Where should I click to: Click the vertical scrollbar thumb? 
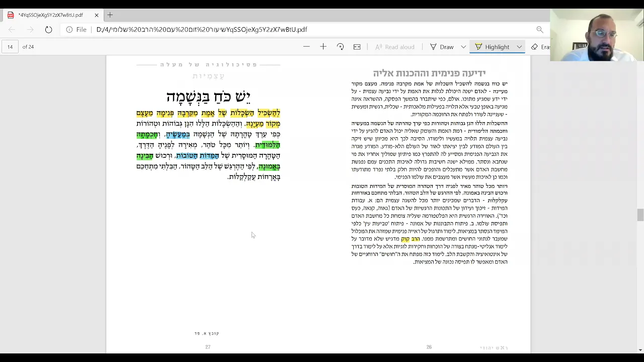tap(640, 215)
